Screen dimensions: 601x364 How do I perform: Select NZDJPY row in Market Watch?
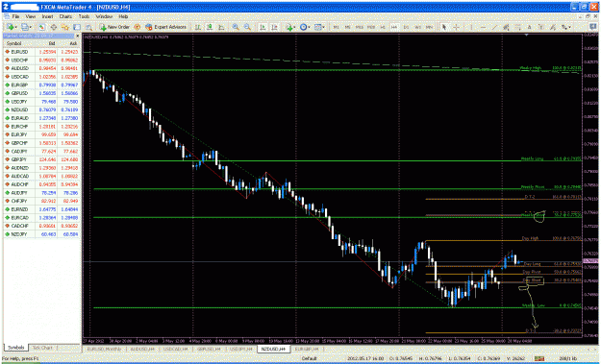[x=41, y=234]
